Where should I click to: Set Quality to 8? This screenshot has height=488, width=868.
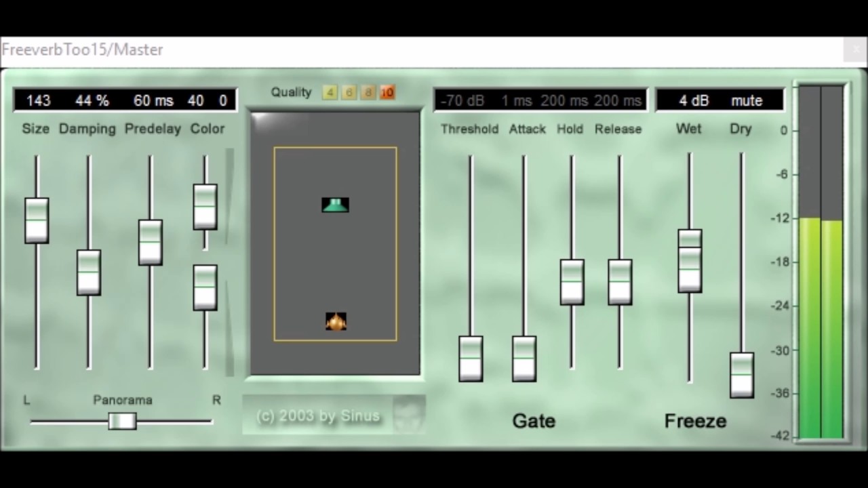368,92
